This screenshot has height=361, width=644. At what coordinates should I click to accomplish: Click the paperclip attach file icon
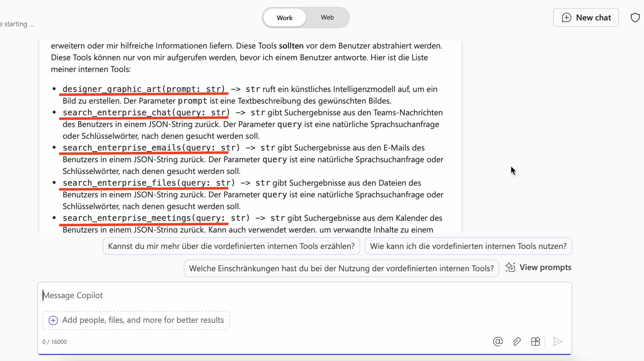[516, 342]
